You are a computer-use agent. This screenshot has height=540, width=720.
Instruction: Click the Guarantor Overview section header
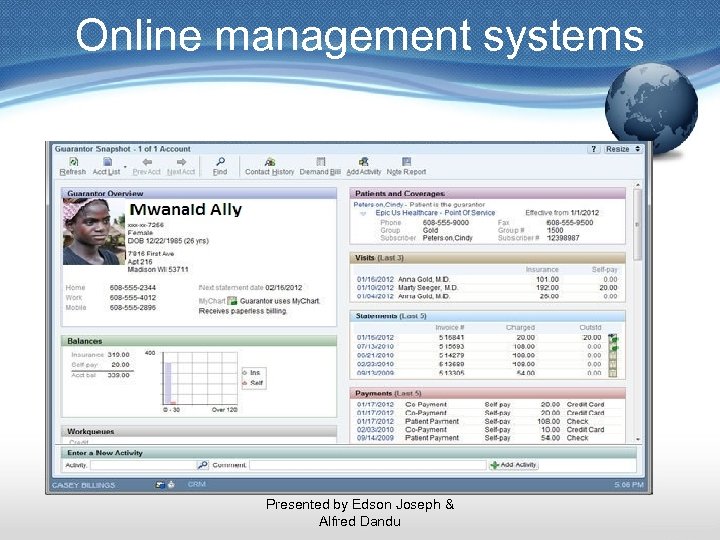tap(199, 193)
